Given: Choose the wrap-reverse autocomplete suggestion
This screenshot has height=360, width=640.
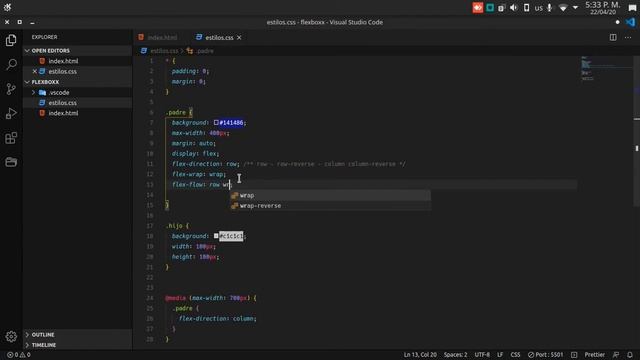Looking at the screenshot, I should tap(330, 206).
